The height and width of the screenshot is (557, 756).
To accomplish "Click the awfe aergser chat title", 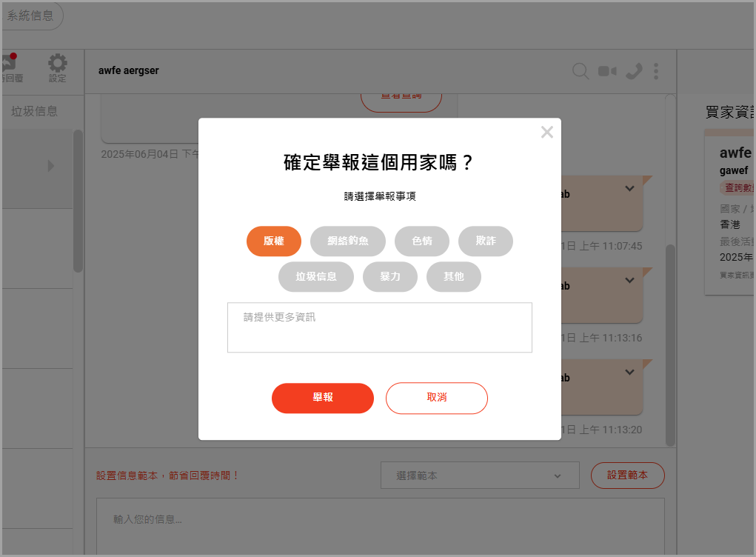I will (129, 71).
